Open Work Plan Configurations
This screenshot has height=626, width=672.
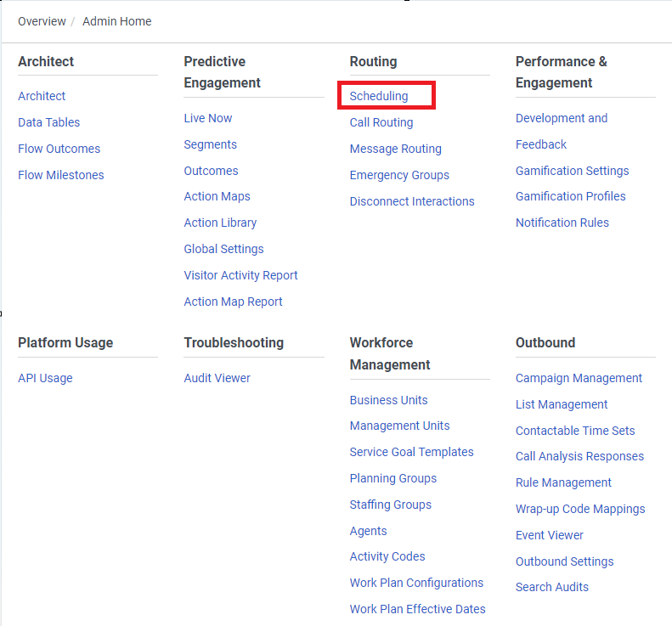pos(416,583)
